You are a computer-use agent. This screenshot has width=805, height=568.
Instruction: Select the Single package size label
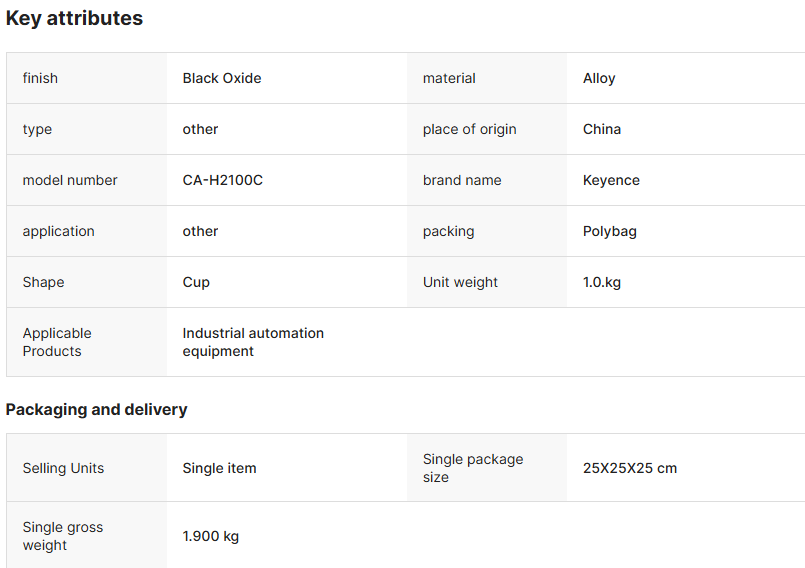pos(473,468)
